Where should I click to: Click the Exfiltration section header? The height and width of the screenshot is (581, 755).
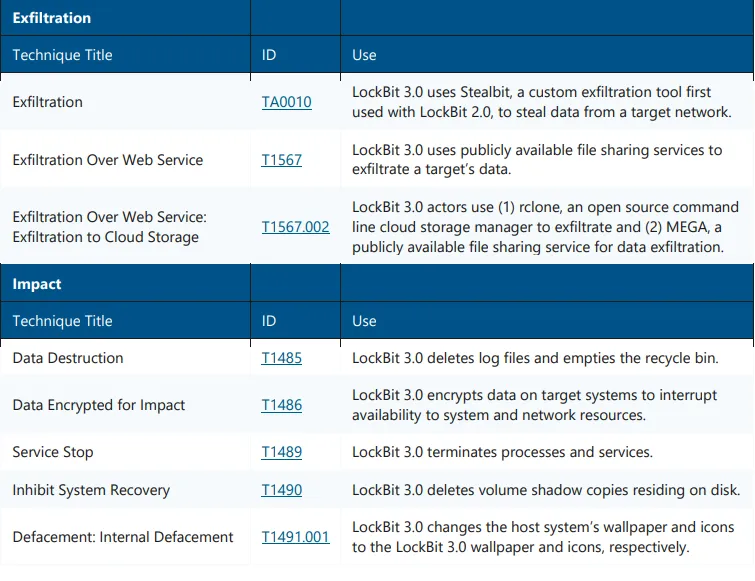[52, 18]
